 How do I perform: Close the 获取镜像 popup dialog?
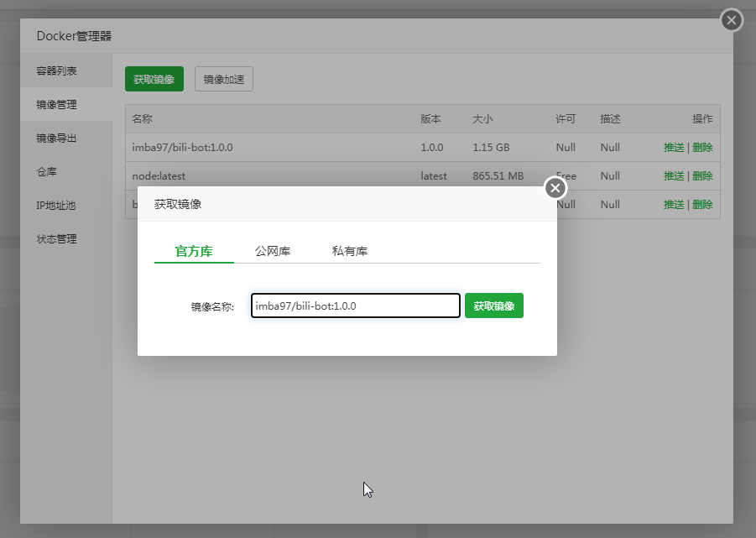point(555,188)
